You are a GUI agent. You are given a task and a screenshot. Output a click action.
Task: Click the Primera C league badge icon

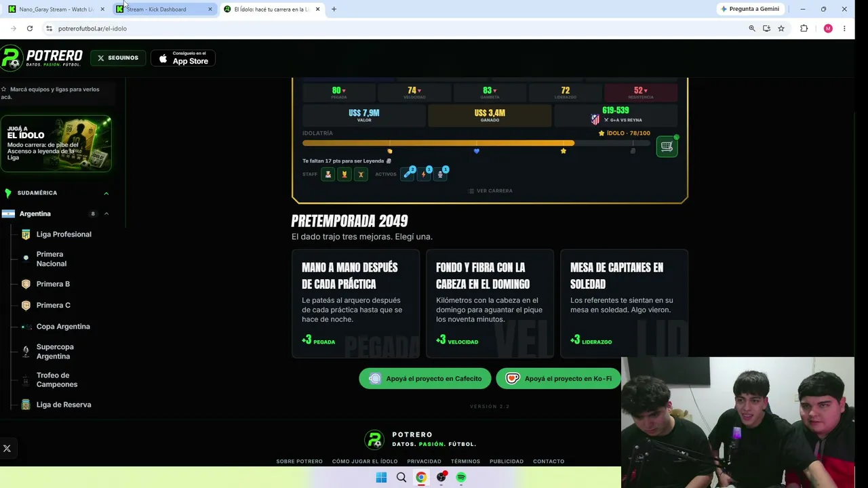26,306
